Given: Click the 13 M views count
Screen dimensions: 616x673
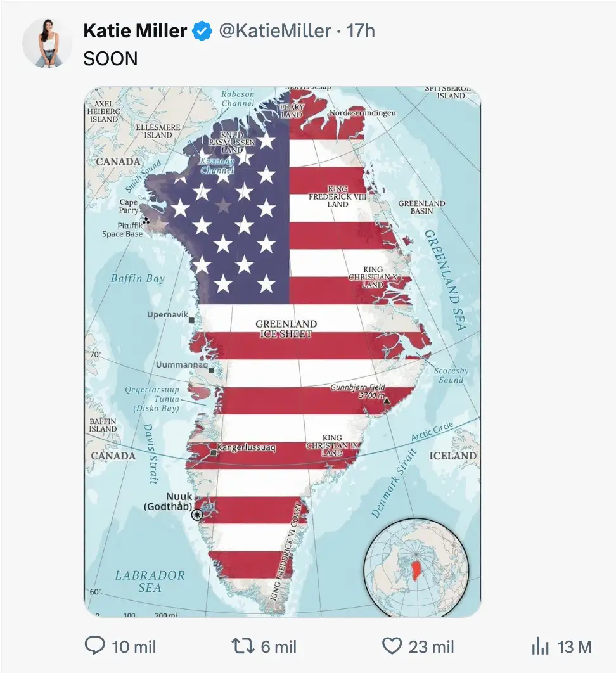Looking at the screenshot, I should coord(574,647).
